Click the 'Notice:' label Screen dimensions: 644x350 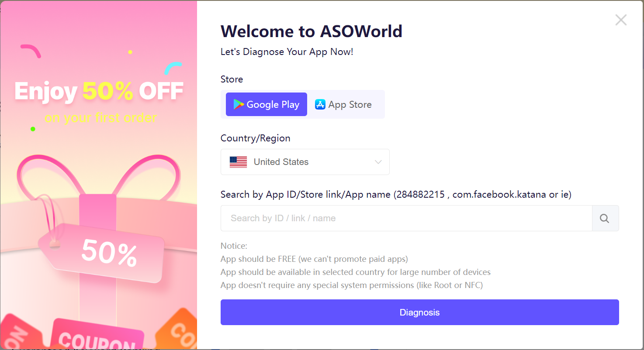pos(234,246)
